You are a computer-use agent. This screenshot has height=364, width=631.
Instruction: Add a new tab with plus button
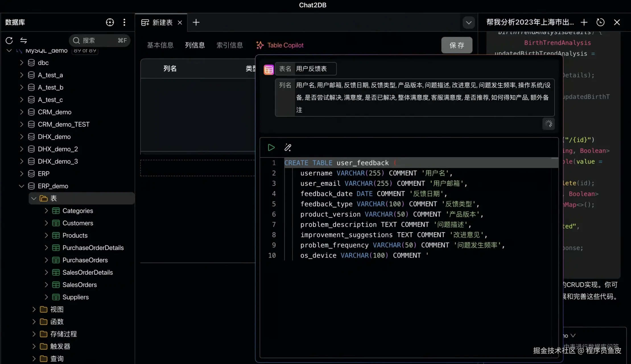(x=196, y=22)
